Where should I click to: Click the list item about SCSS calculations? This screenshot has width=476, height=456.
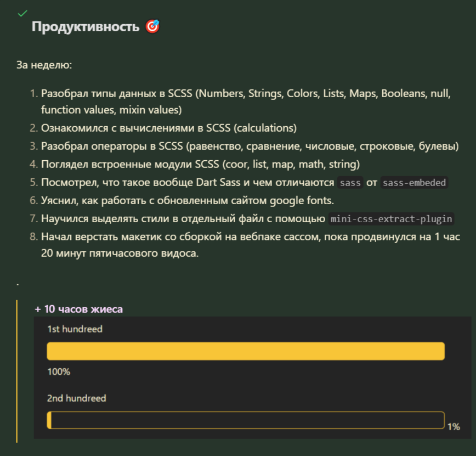coord(169,128)
